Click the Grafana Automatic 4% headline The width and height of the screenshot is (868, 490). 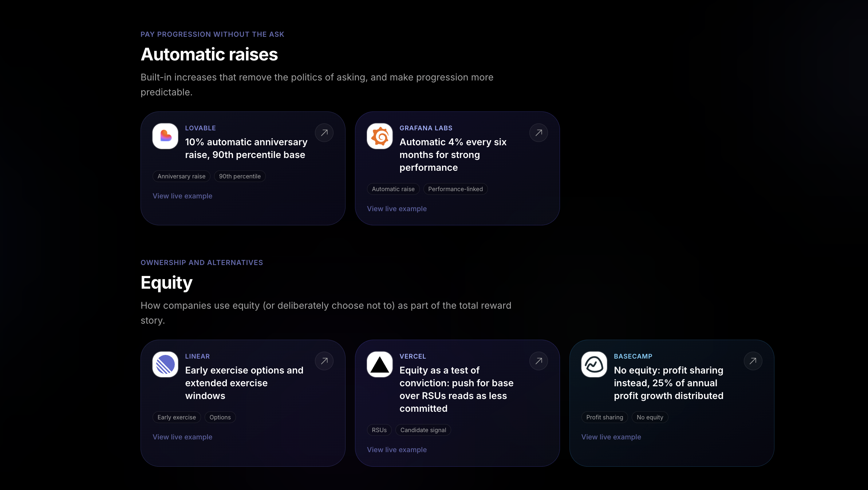coord(453,155)
